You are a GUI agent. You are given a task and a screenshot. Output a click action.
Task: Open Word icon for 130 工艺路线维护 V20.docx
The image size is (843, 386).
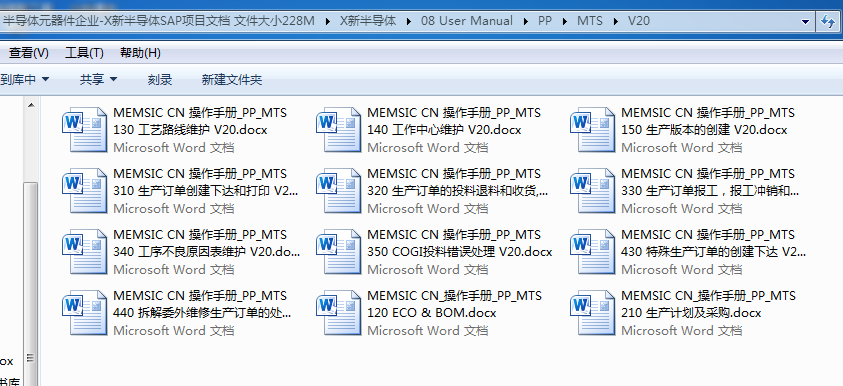click(x=85, y=130)
